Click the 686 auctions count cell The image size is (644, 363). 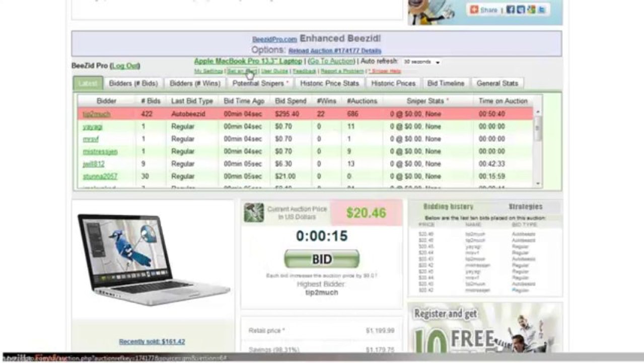point(352,114)
